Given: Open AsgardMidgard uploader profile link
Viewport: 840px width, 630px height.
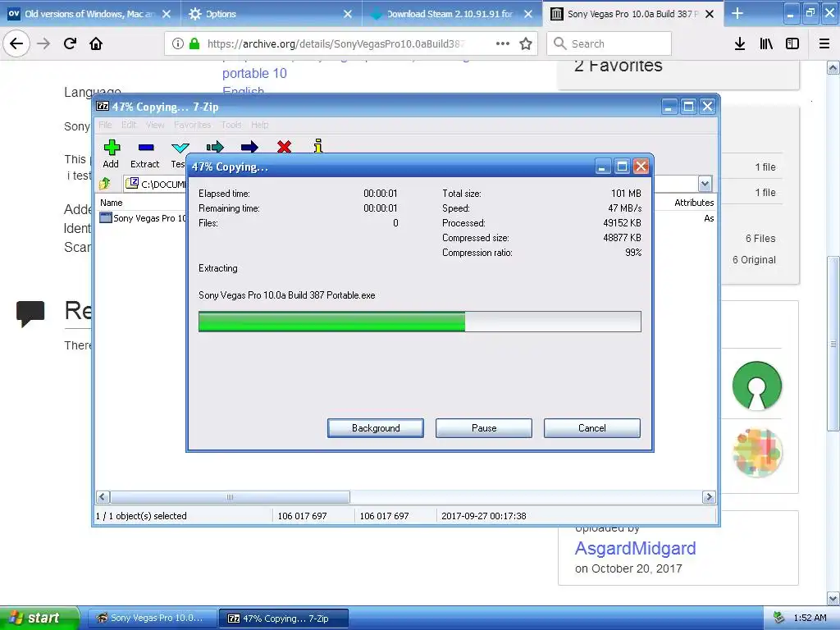Looking at the screenshot, I should (636, 548).
